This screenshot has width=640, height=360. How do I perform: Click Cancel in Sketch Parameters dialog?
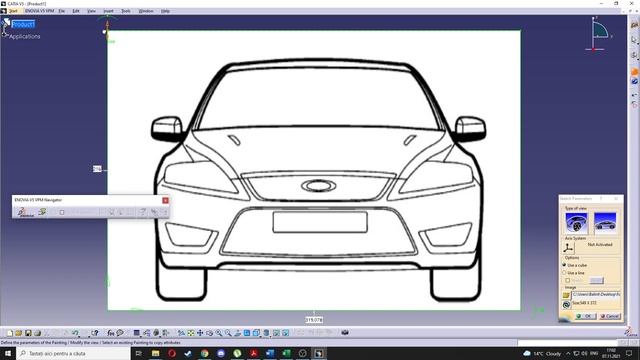coord(610,316)
